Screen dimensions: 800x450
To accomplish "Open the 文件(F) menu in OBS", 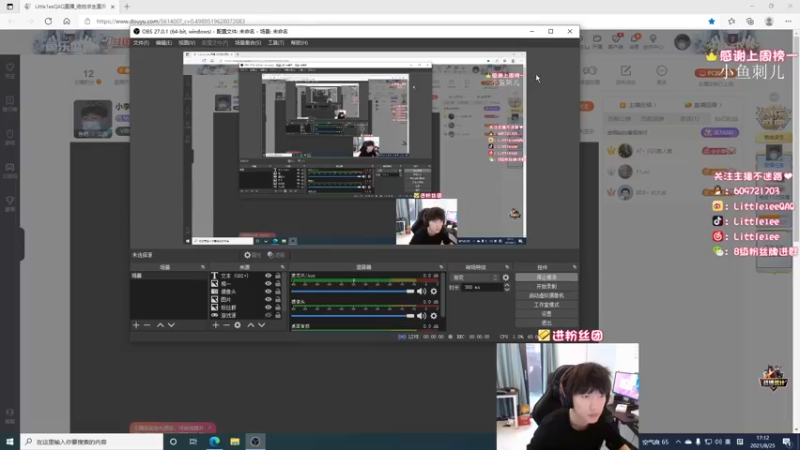I will (x=141, y=43).
